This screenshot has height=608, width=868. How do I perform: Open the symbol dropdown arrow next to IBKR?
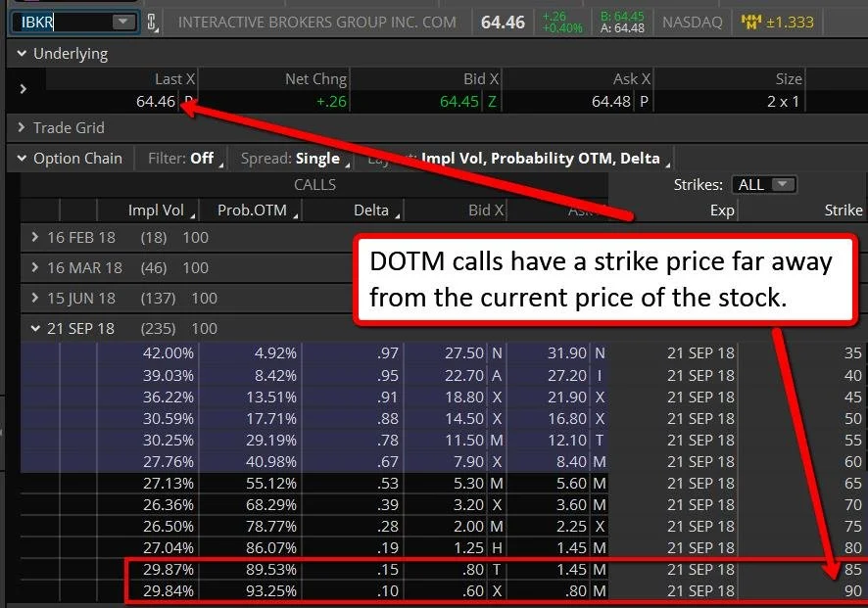122,23
